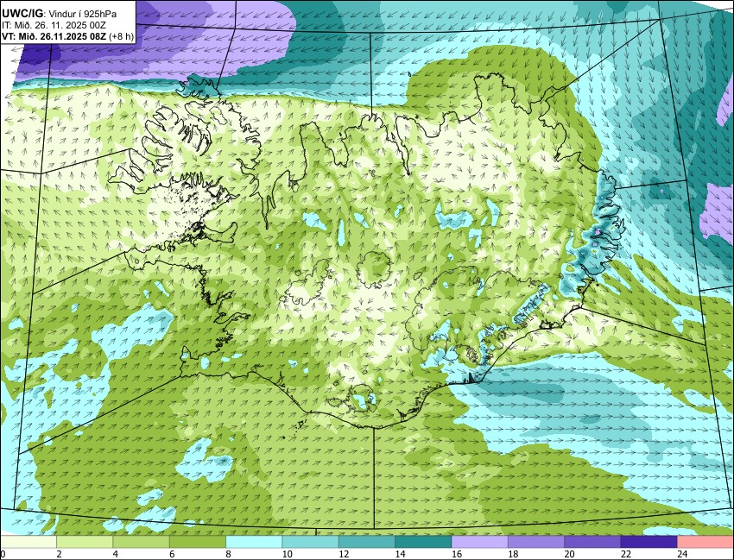
Task: Click the 2-4 light yellow-green legend swatch
Action: [x=85, y=542]
